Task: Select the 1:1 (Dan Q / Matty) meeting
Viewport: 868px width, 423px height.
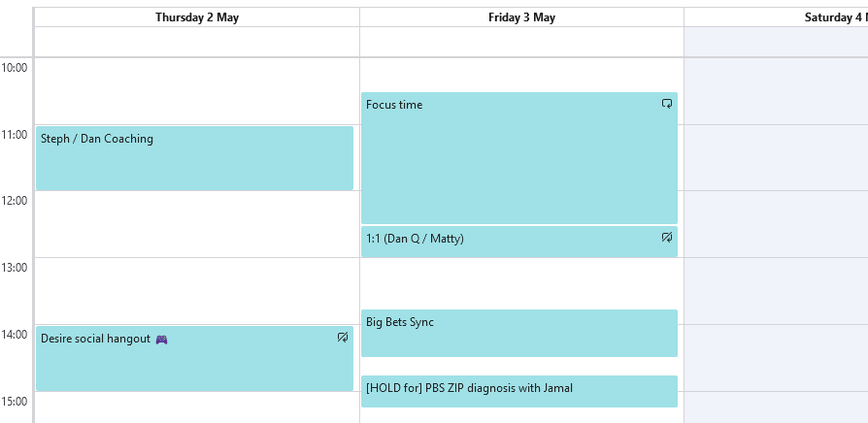Action: [x=518, y=242]
